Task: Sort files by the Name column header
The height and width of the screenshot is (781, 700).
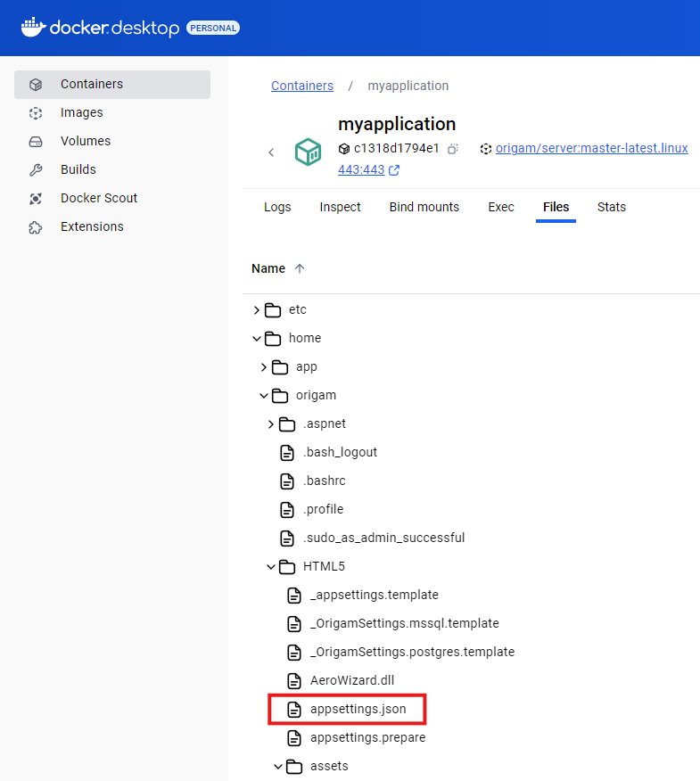Action: (x=268, y=268)
